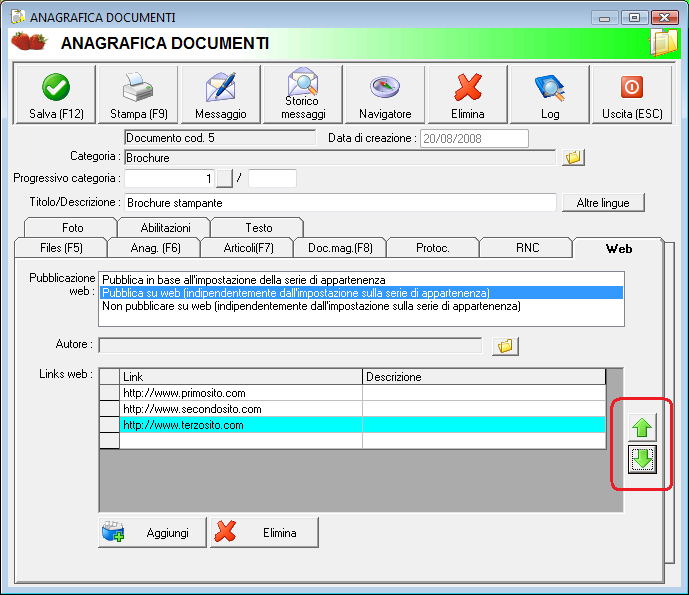Click the Descrizione column header
Image resolution: width=689 pixels, height=595 pixels.
(484, 377)
